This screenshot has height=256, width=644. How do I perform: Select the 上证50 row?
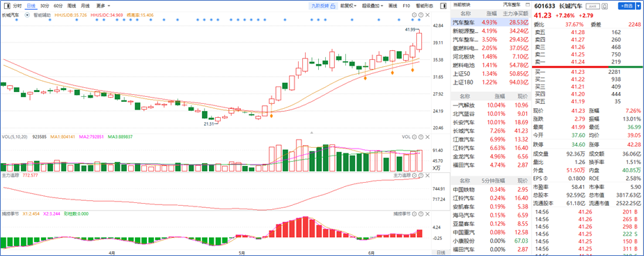[490, 74]
